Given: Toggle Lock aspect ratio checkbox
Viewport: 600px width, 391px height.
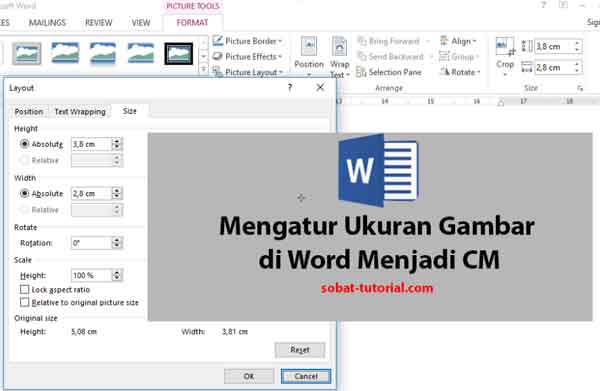Looking at the screenshot, I should coord(24,289).
